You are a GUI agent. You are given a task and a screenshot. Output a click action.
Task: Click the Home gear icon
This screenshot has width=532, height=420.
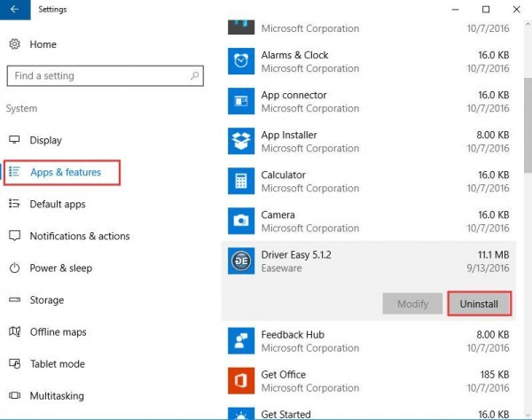coord(14,44)
